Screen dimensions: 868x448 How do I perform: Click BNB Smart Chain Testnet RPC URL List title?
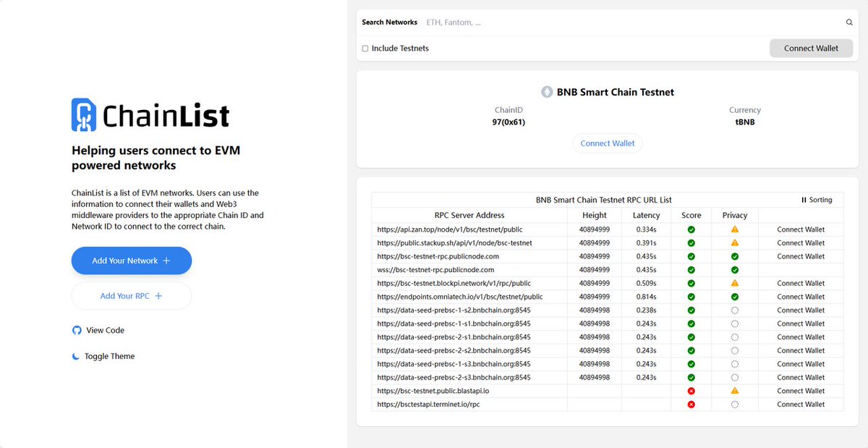click(604, 200)
